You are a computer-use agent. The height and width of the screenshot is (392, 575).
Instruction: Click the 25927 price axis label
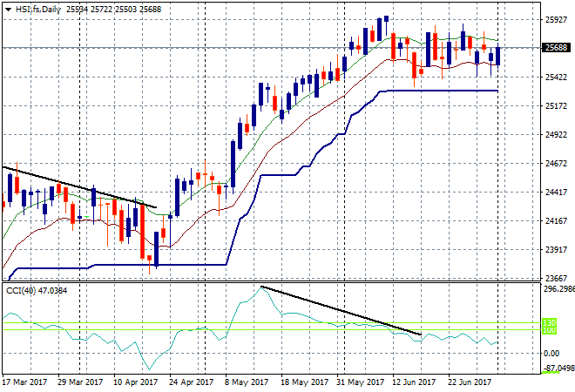point(557,20)
